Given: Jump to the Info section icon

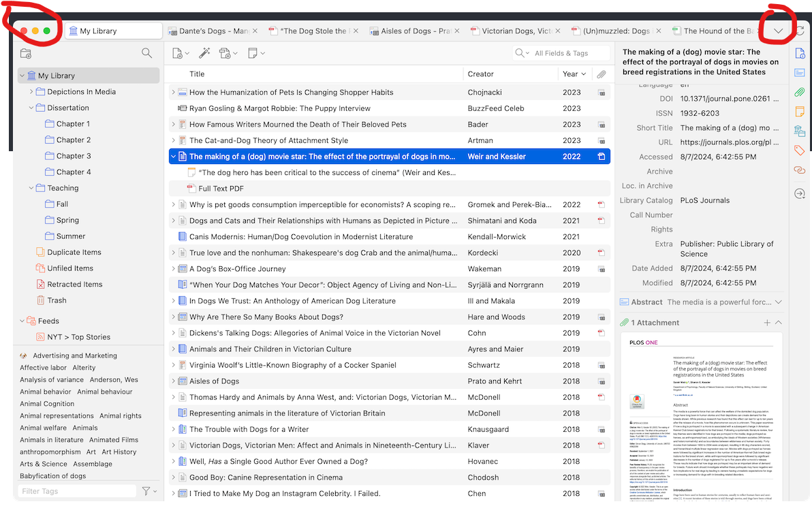Looking at the screenshot, I should tap(800, 53).
